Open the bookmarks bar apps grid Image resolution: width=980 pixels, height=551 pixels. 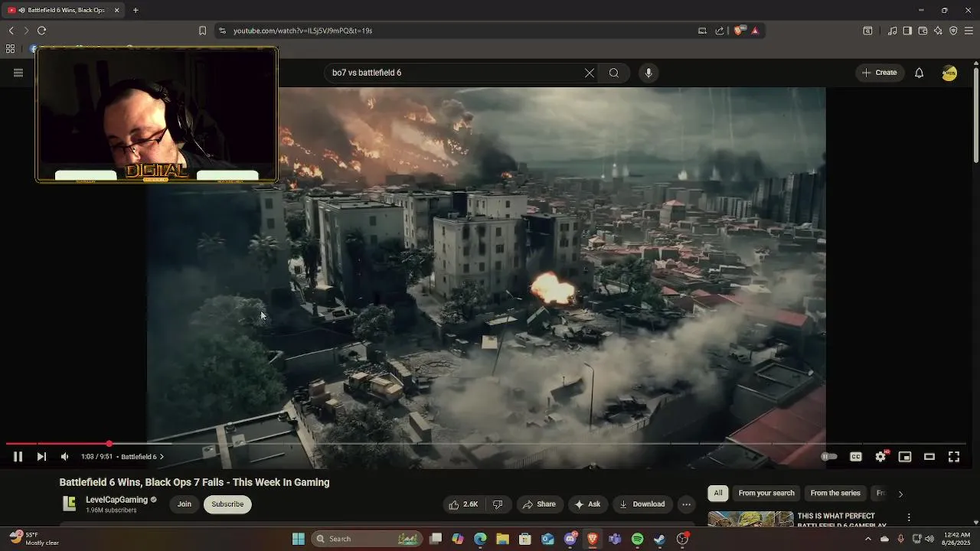coord(10,48)
